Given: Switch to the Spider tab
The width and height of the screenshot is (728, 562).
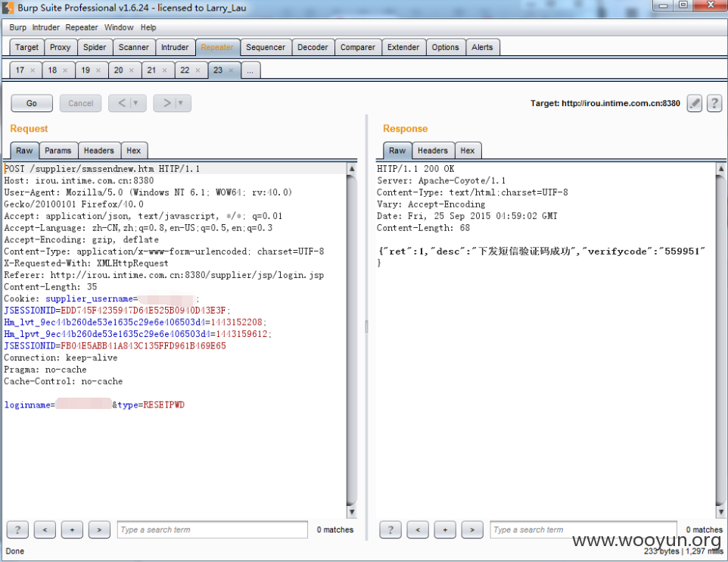Looking at the screenshot, I should [95, 48].
